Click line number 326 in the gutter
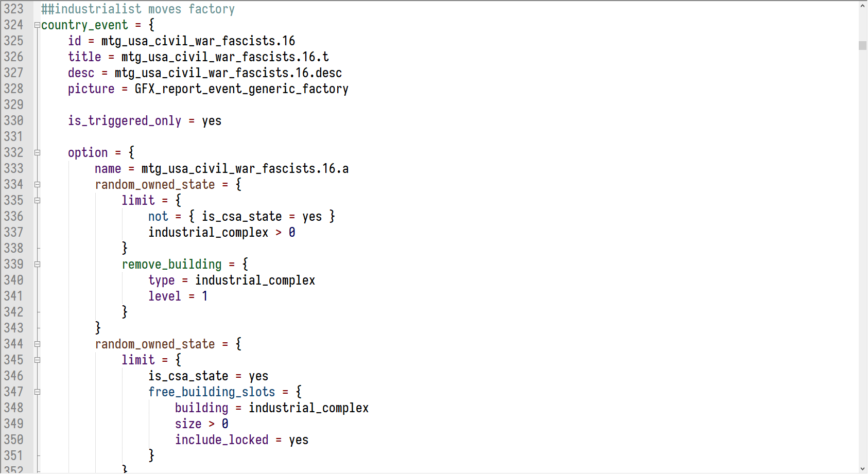The image size is (868, 474). pyautogui.click(x=14, y=57)
